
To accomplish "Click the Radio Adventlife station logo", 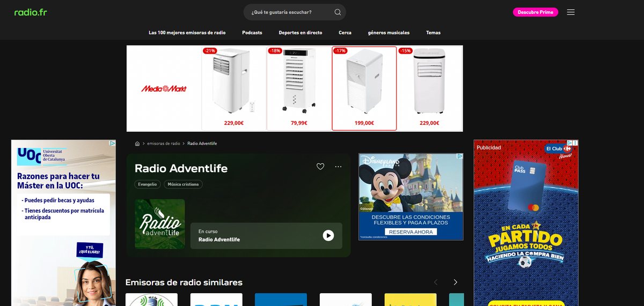I will point(160,224).
